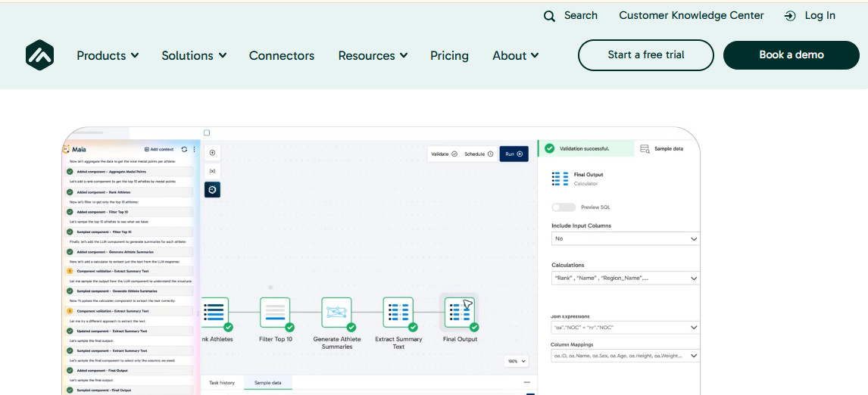Click the variables {x} icon
The height and width of the screenshot is (395, 868).
[x=212, y=171]
